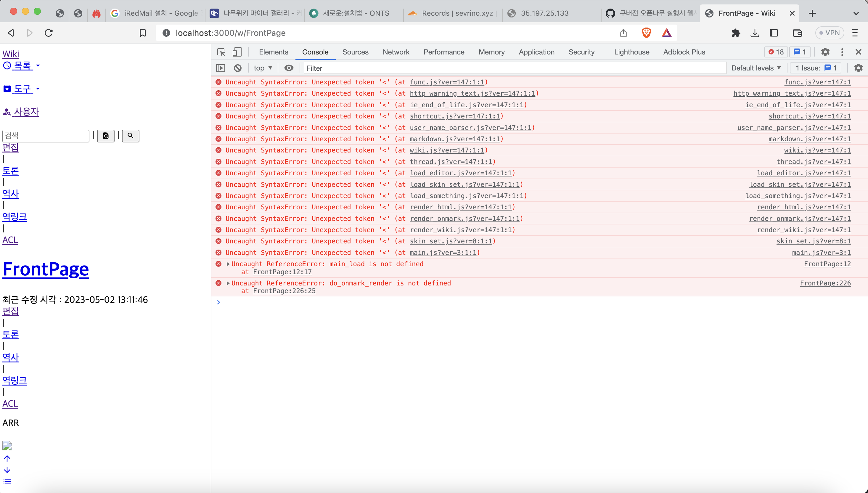Toggle error filtering via the 18 errors badge
The image size is (868, 493).
(776, 52)
